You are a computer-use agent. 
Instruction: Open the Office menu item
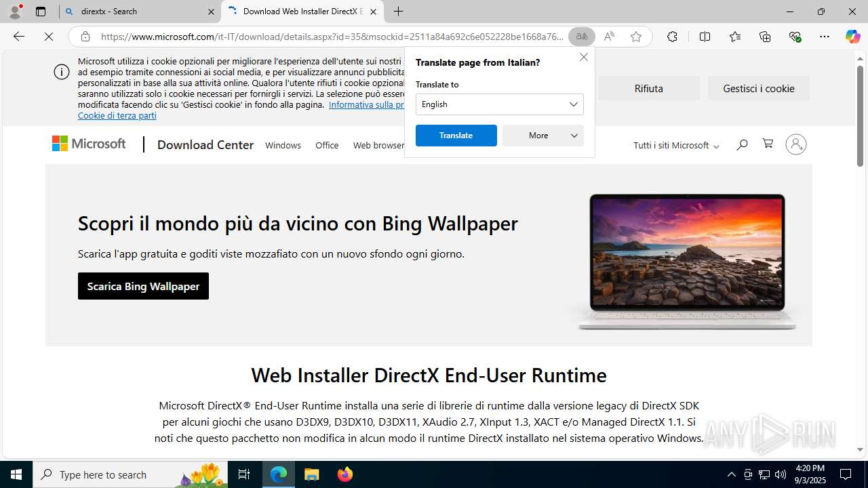point(327,145)
